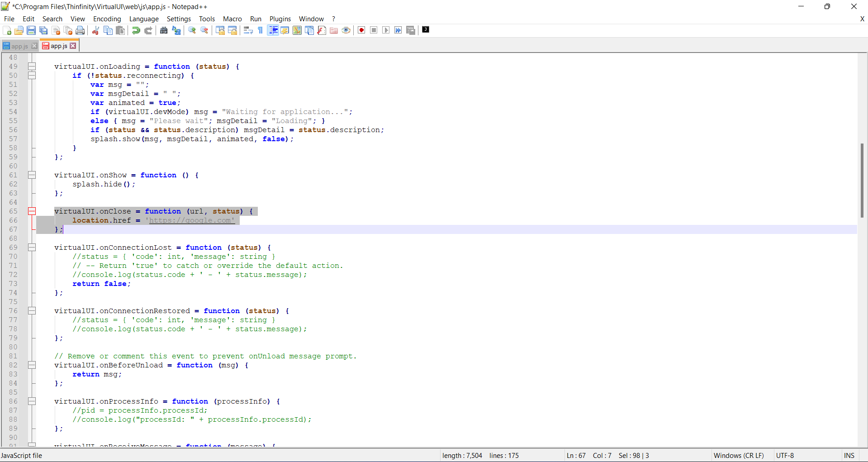The width and height of the screenshot is (868, 462).
Task: Click the Redo toolbar icon
Action: point(148,30)
